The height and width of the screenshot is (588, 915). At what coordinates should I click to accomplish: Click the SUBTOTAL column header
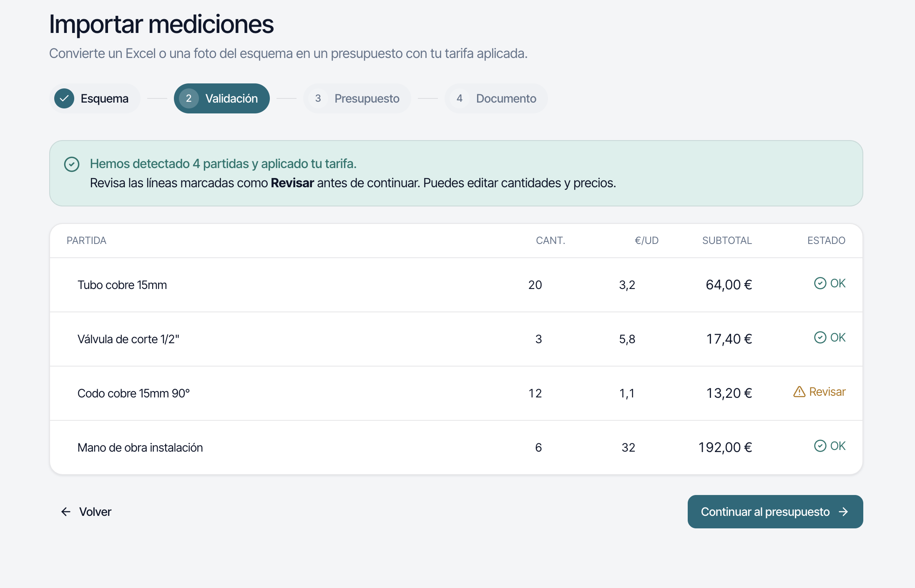(727, 241)
